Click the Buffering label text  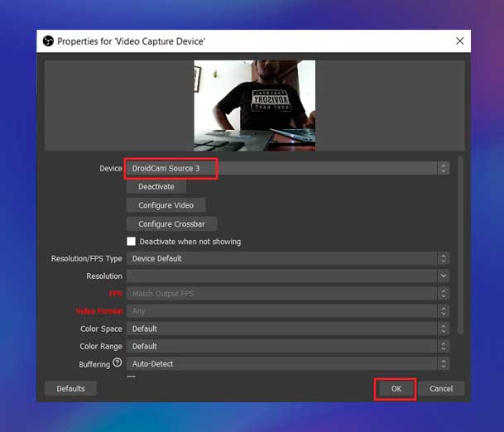(x=94, y=364)
